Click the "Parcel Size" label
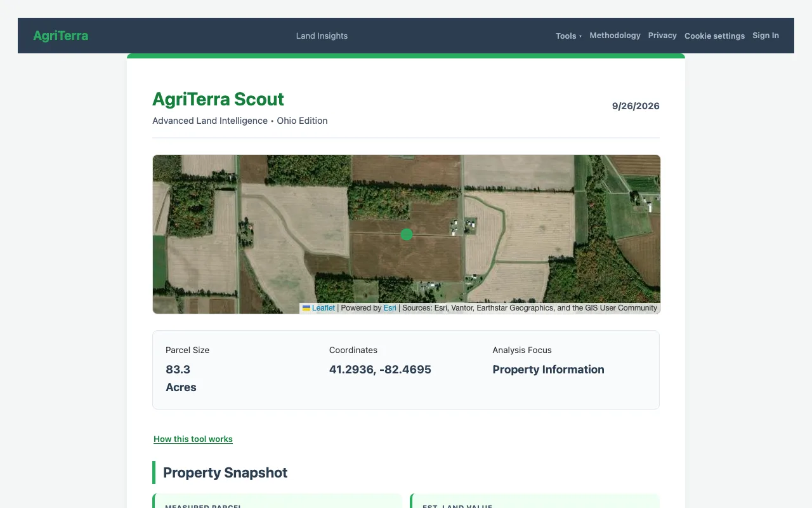 tap(187, 350)
